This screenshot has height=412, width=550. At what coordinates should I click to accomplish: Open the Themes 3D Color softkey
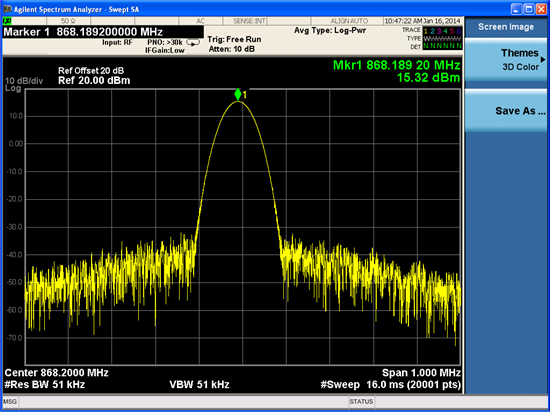coord(506,60)
